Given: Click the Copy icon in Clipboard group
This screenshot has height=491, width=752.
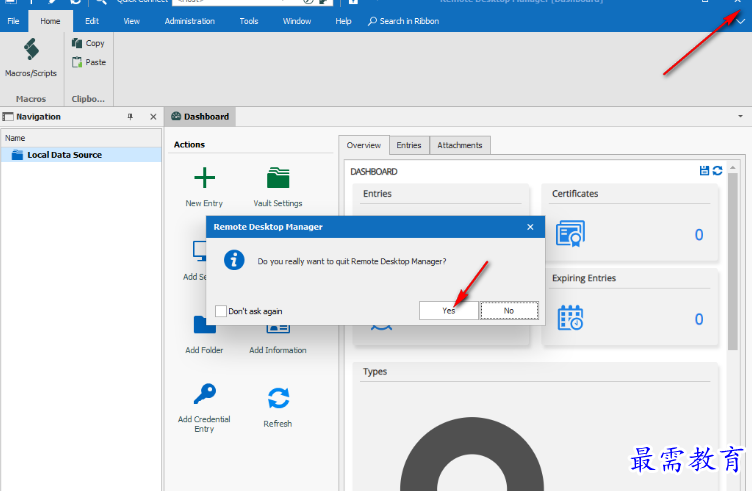Looking at the screenshot, I should coord(77,43).
